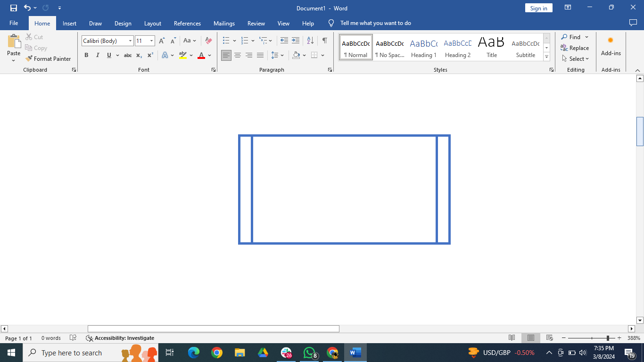Increase the font size with the grow icon
The image size is (644, 362).
coord(162,41)
